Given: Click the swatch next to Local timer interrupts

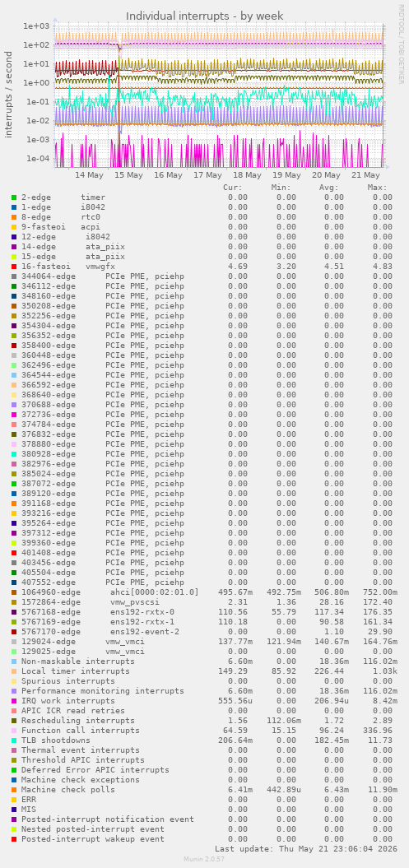Looking at the screenshot, I should 14,671.
